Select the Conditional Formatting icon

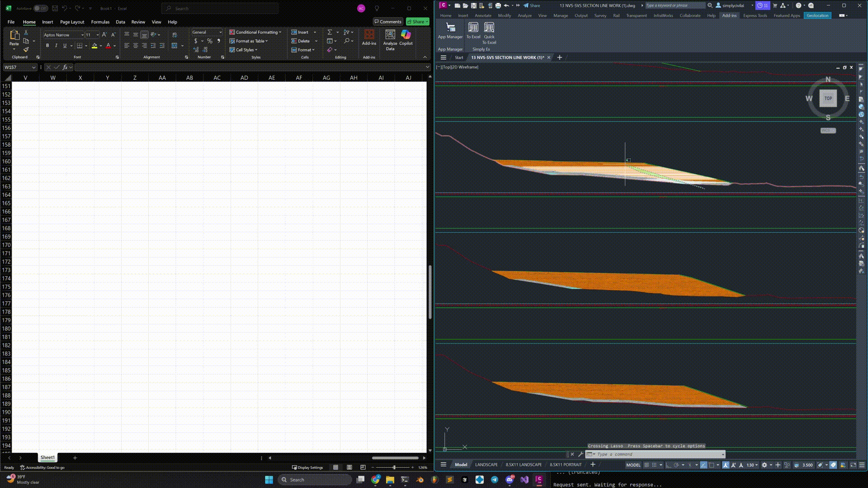click(x=232, y=32)
